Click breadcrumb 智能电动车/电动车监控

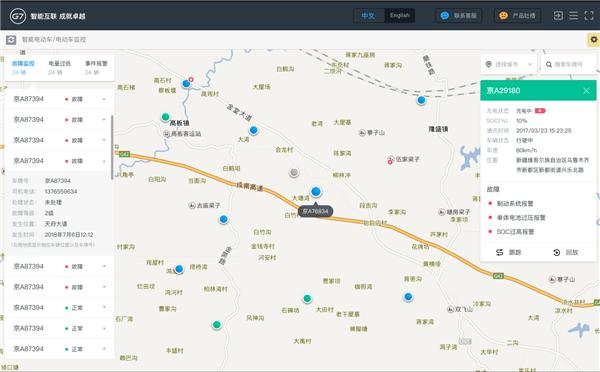(x=54, y=39)
